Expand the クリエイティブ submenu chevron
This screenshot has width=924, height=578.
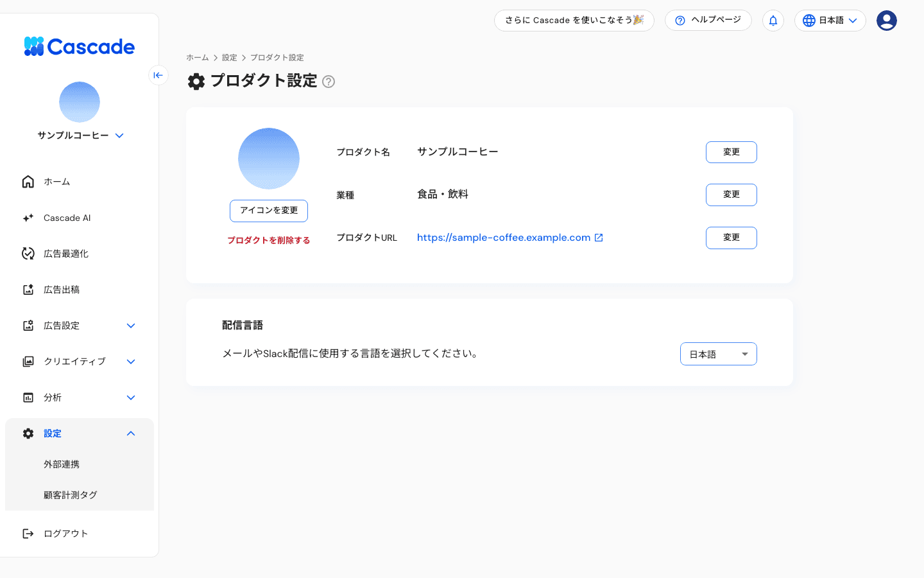tap(131, 362)
